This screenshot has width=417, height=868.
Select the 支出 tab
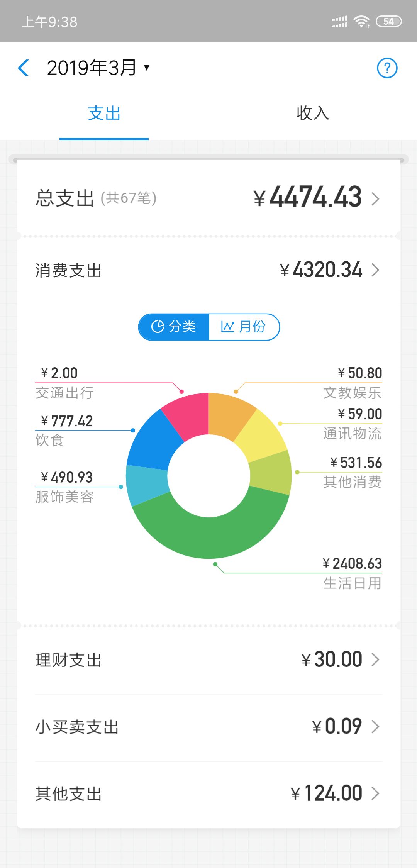point(104,114)
